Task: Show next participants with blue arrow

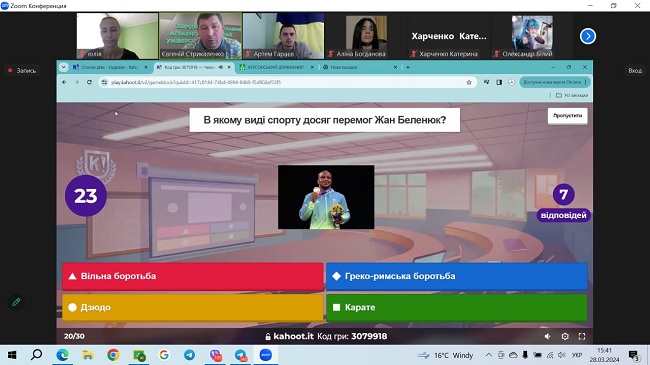Action: click(587, 36)
